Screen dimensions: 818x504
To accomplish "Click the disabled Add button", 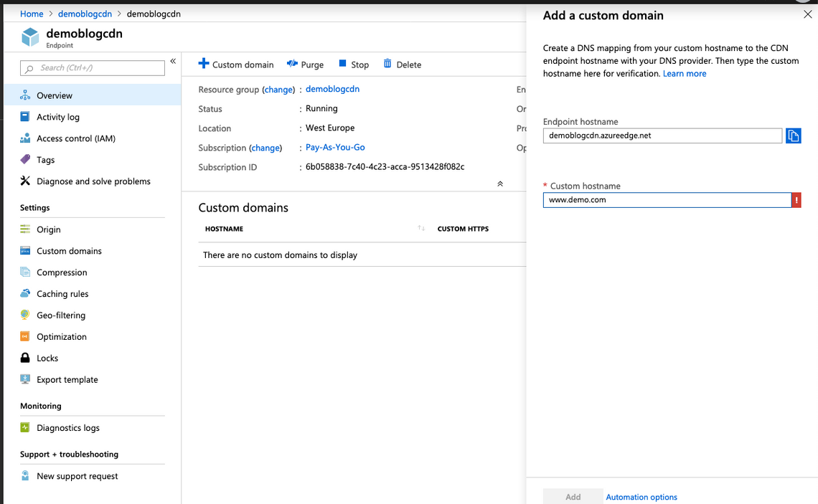I will point(573,497).
